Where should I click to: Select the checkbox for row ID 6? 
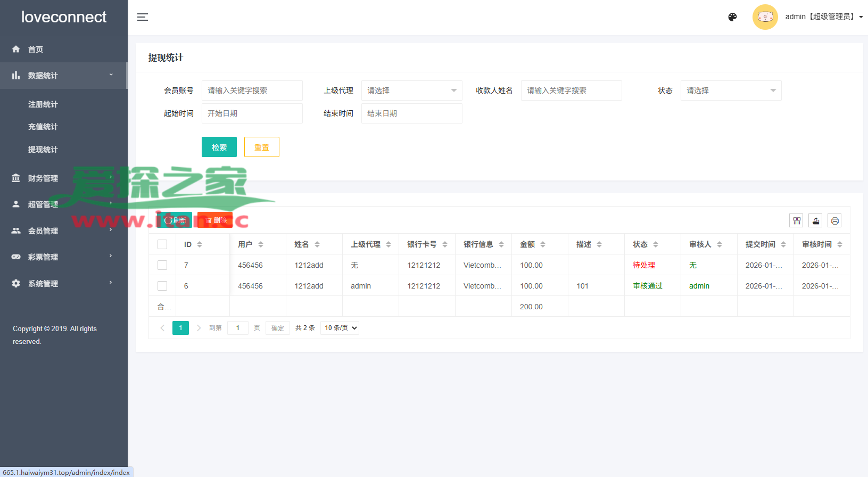pos(162,286)
